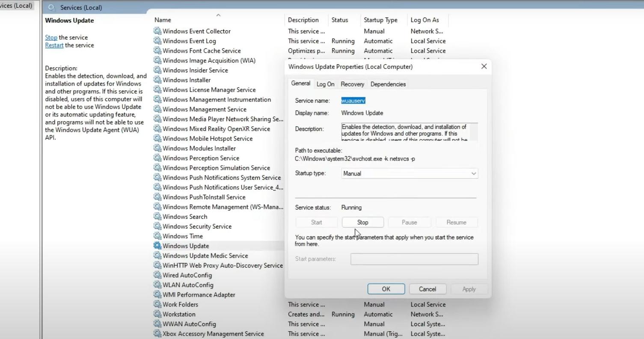The height and width of the screenshot is (339, 644).
Task: Click inside the service Description text box
Action: 410,132
